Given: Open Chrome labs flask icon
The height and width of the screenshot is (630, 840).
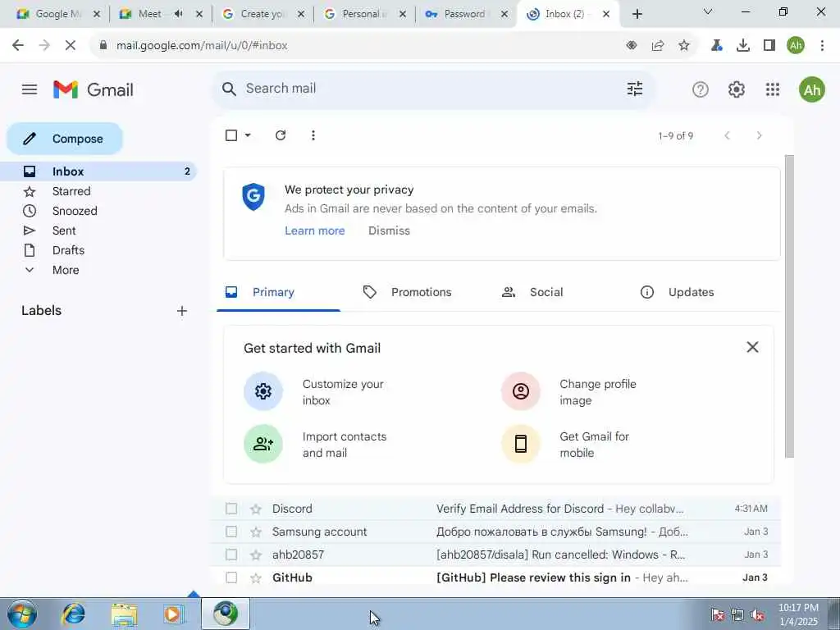Looking at the screenshot, I should click(x=717, y=46).
